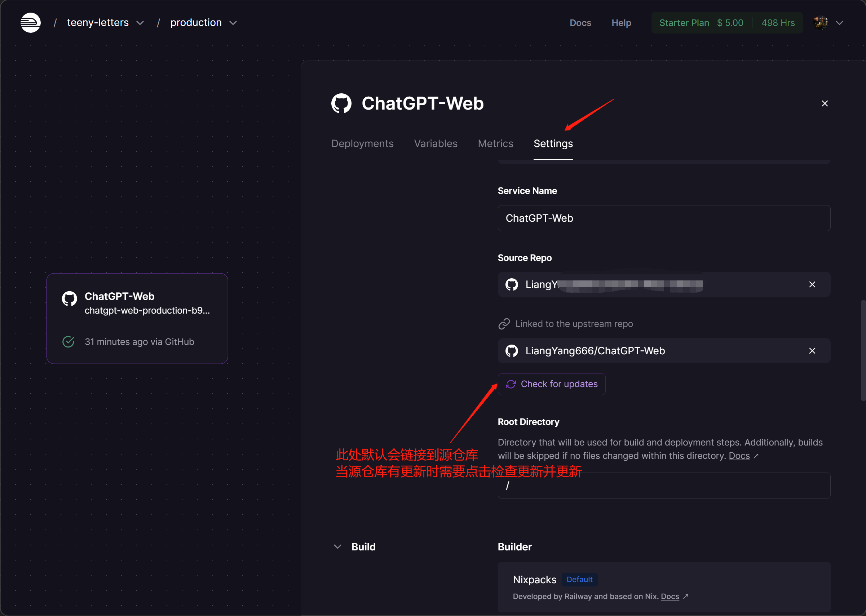Click the Default badge next to Nixpacks
Image resolution: width=866 pixels, height=616 pixels.
pyautogui.click(x=579, y=580)
